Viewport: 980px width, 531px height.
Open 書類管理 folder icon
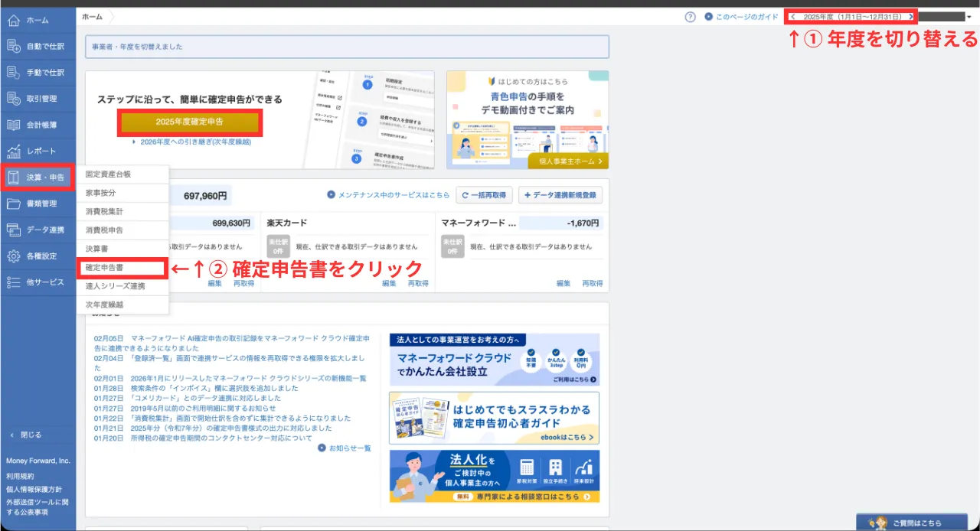pyautogui.click(x=13, y=204)
